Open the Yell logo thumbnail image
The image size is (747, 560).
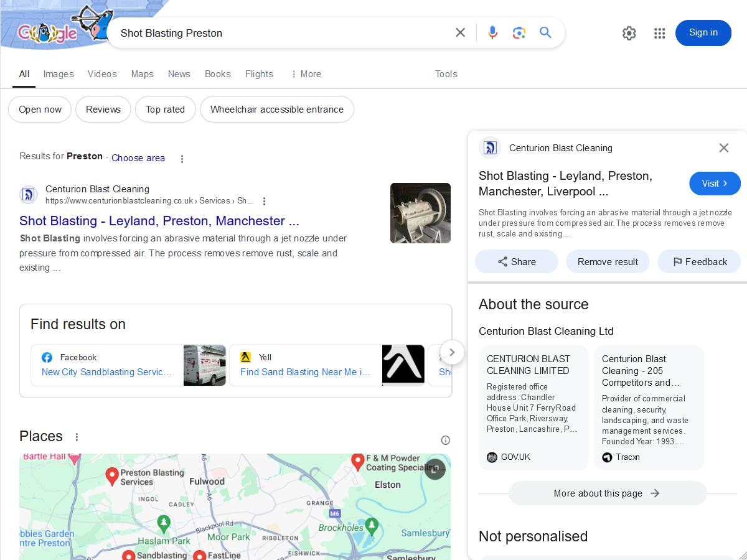[403, 365]
